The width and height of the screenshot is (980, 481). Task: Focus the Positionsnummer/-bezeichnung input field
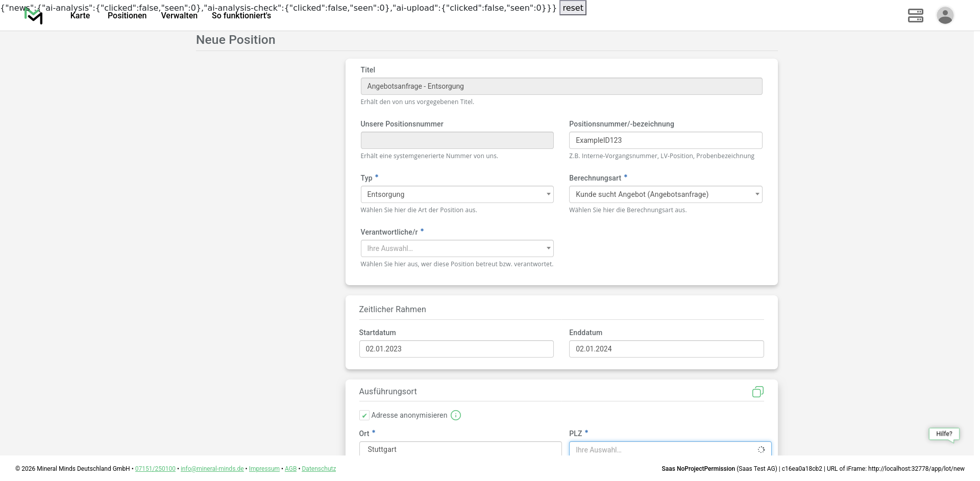(665, 140)
